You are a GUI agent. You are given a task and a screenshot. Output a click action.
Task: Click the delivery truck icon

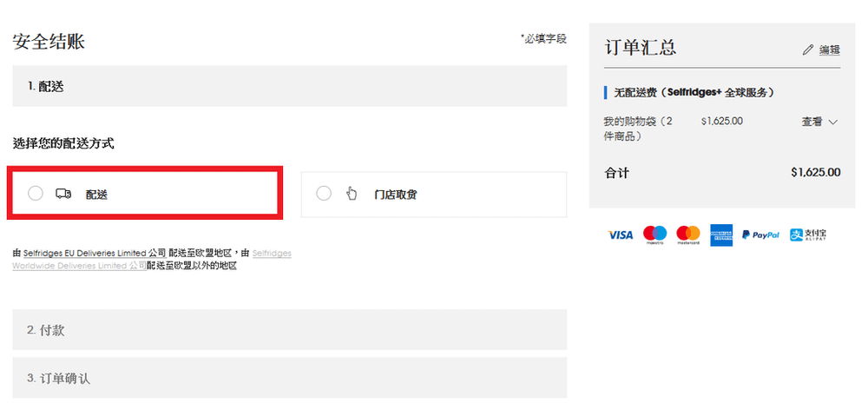pos(63,194)
